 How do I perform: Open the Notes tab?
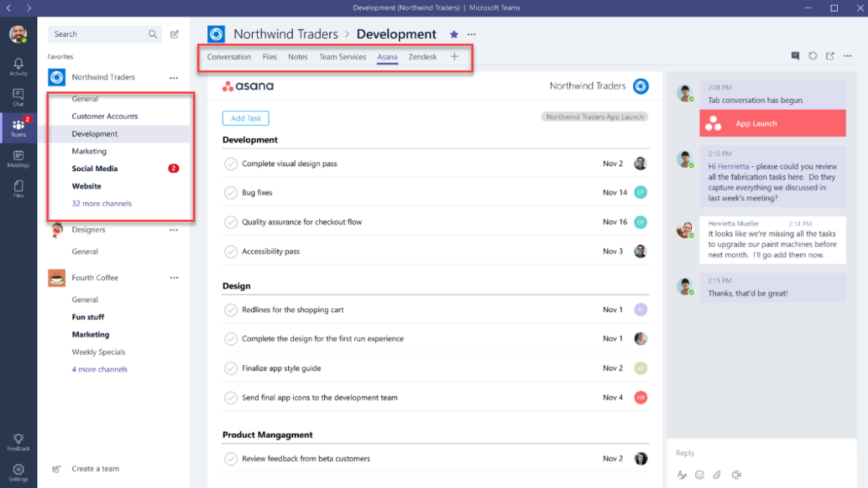(x=298, y=57)
